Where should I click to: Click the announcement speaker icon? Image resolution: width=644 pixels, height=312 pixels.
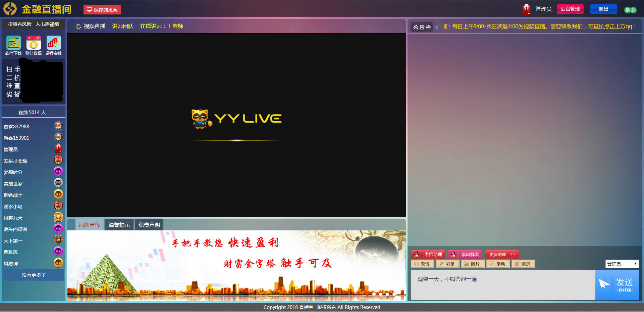coord(437,27)
